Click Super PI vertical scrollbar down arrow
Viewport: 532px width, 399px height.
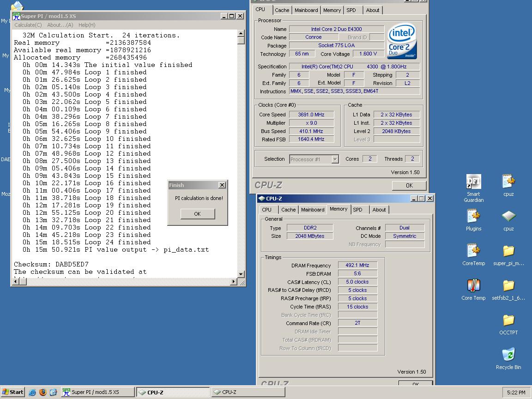[x=241, y=274]
